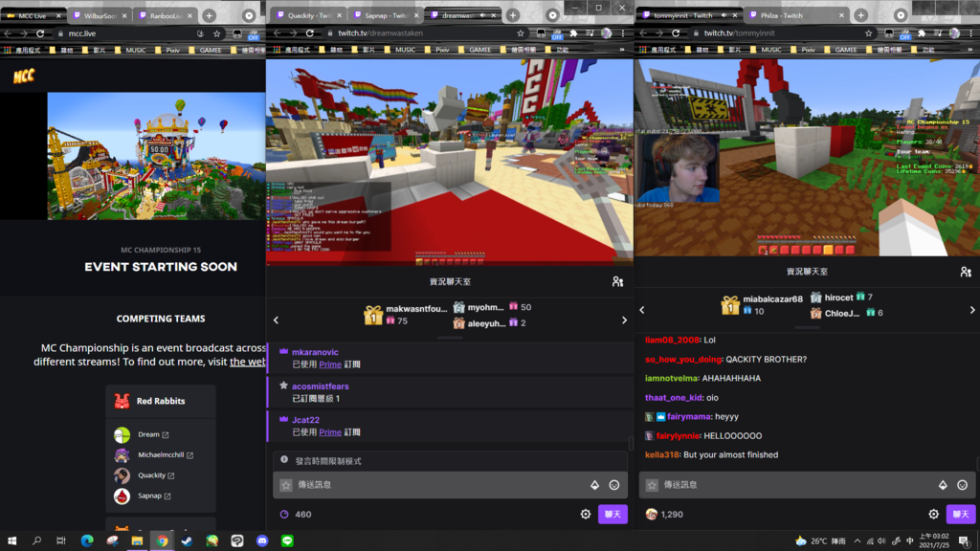
Task: Open Steam from the taskbar
Action: click(187, 541)
